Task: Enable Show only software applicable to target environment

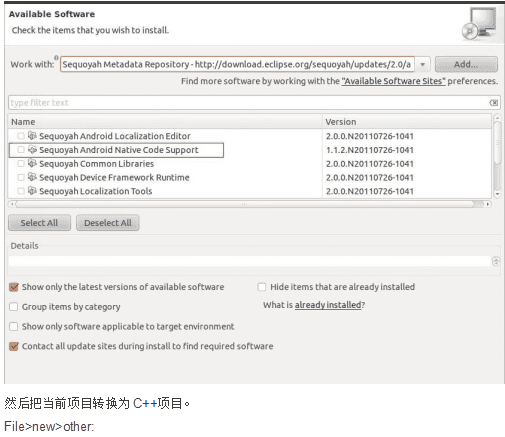Action: click(14, 326)
